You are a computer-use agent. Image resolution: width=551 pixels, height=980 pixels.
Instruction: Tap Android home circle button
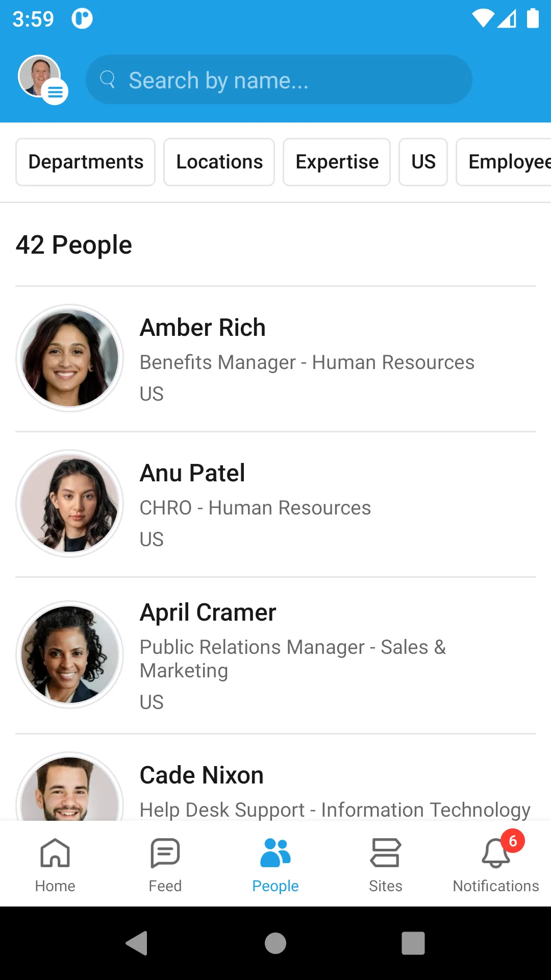[x=275, y=943]
